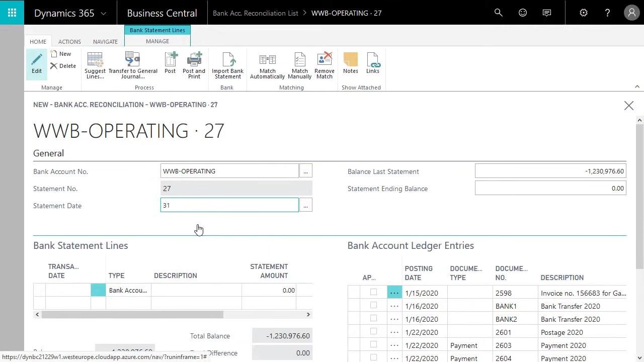
Task: Check the box for entry BANK1
Action: [x=373, y=305]
